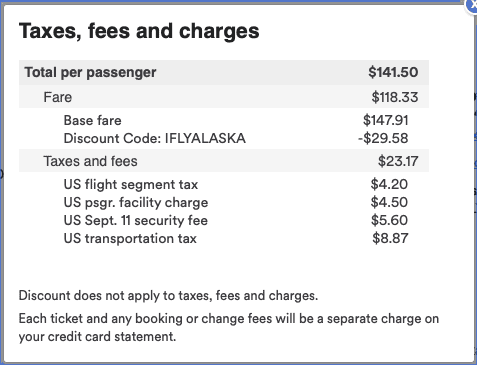Viewport: 477px width, 365px height.
Task: Click the discount does not apply notice
Action: click(x=168, y=296)
